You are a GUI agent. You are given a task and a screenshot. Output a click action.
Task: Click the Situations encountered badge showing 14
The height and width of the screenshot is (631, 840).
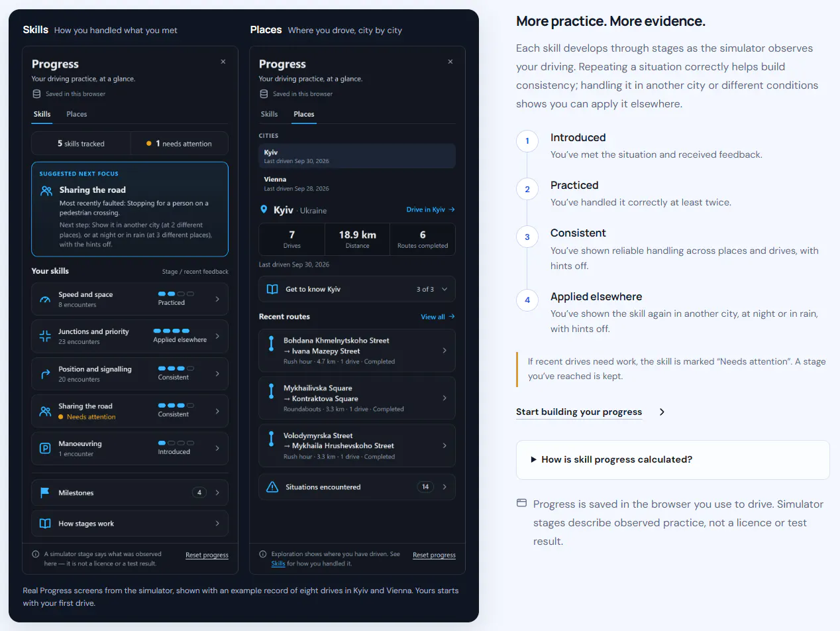click(x=425, y=487)
